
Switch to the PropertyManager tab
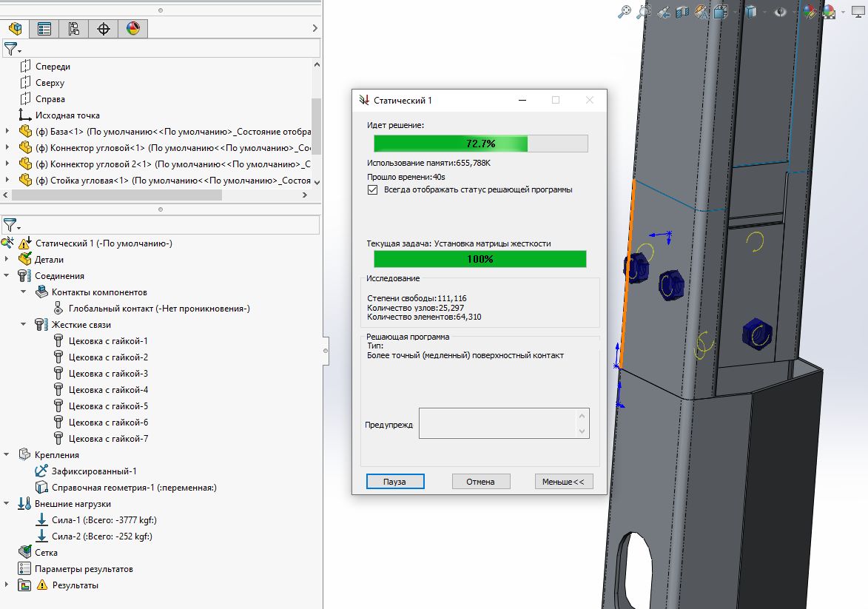(x=44, y=28)
